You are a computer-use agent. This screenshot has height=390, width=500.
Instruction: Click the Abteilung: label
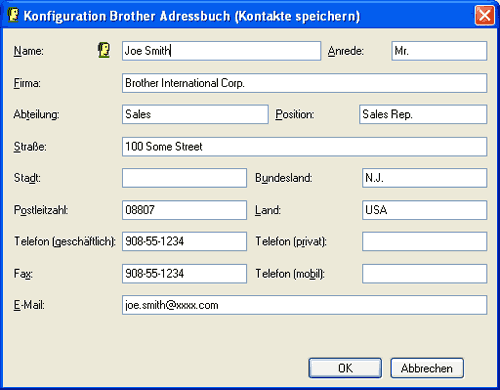[x=36, y=114]
